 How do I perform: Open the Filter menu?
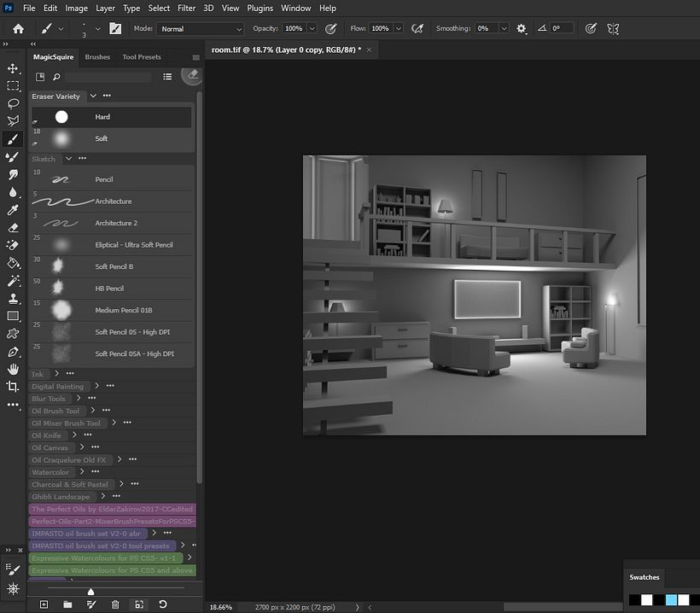point(186,8)
